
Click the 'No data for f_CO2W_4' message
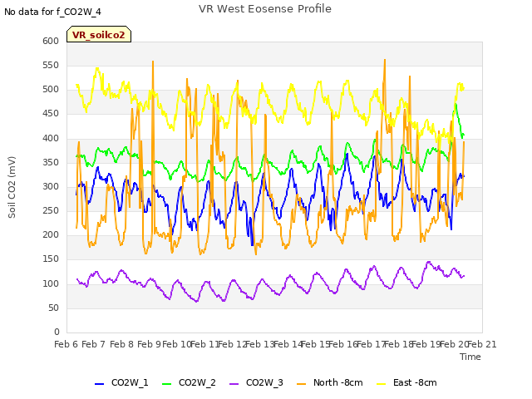(x=52, y=12)
